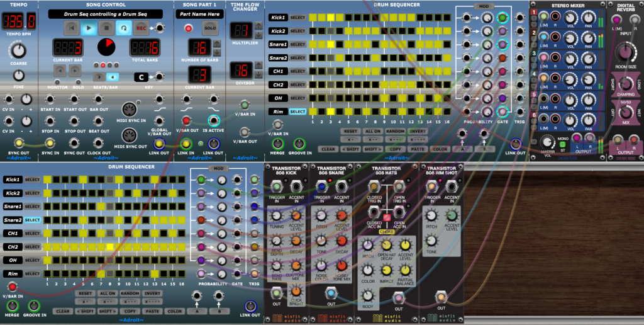Open the MOD panel on the bottom Drum Sequencer

(218, 169)
